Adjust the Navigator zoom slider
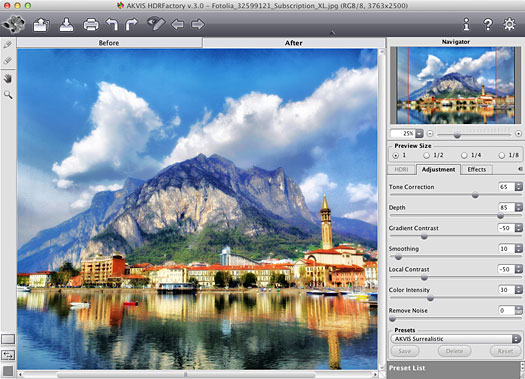Viewport: 525px width, 379px height. pos(457,135)
